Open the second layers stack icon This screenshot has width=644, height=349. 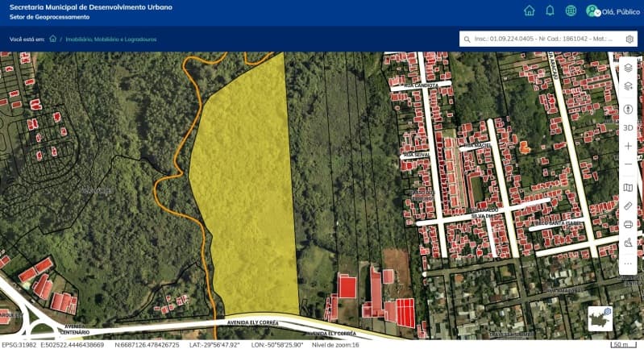point(628,86)
